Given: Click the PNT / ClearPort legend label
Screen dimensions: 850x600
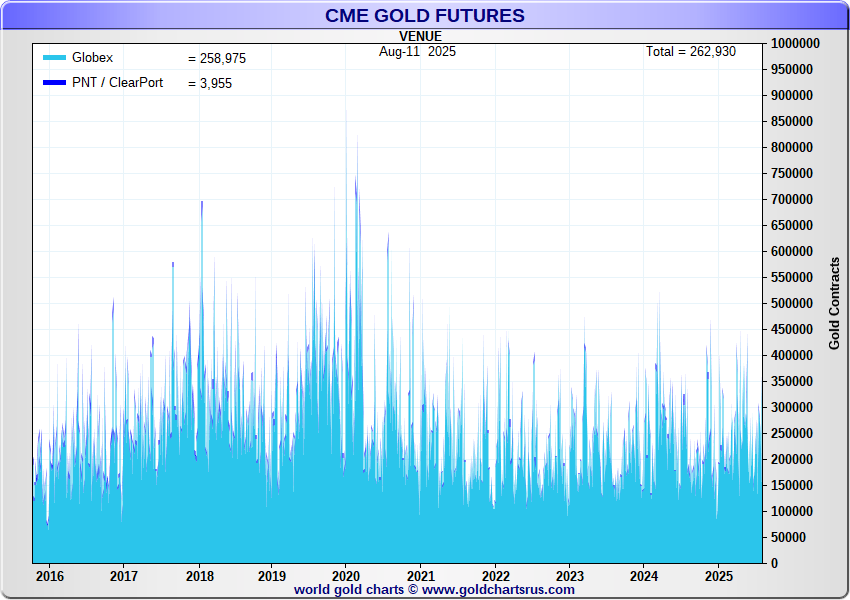Looking at the screenshot, I should click(117, 82).
